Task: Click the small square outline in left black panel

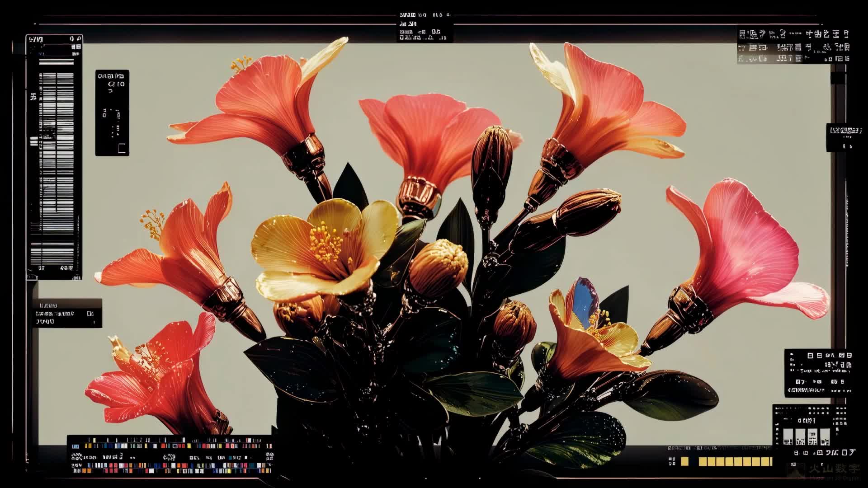Action: point(121,148)
